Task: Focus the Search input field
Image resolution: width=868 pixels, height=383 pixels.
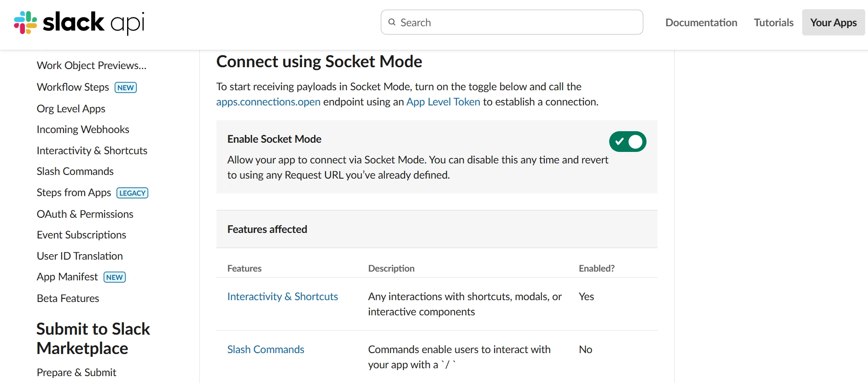Action: coord(512,22)
